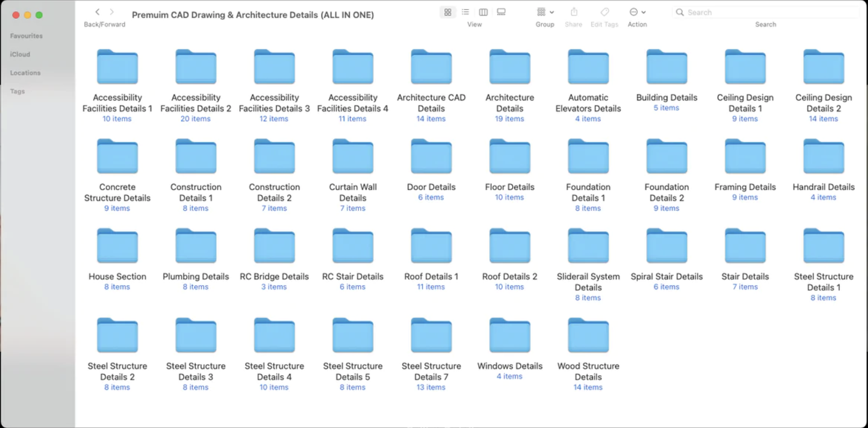Screen dimensions: 868x428
Task: Switch to list view
Action: 465,12
